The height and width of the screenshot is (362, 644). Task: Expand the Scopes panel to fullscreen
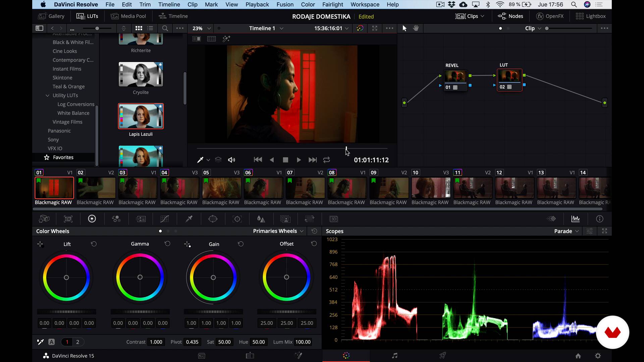(x=604, y=231)
